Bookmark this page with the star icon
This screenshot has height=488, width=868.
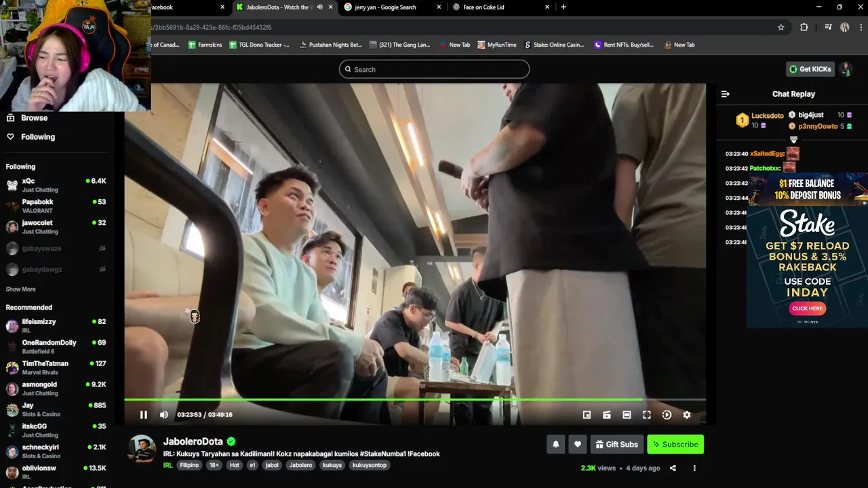[781, 27]
